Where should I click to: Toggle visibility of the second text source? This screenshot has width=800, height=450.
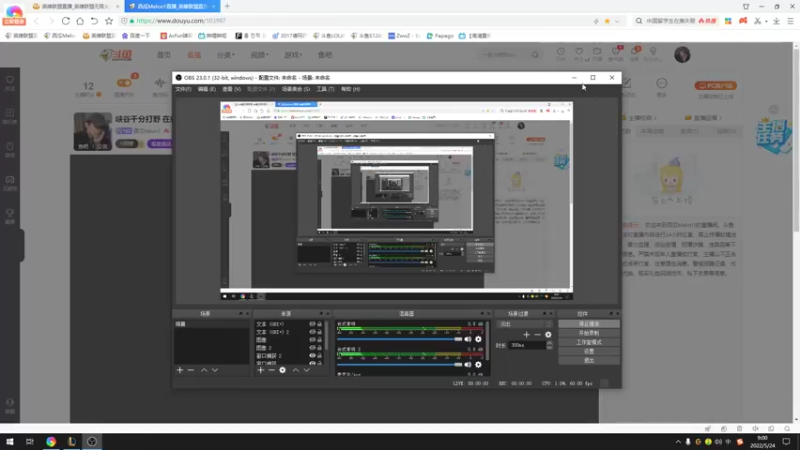[x=312, y=332]
